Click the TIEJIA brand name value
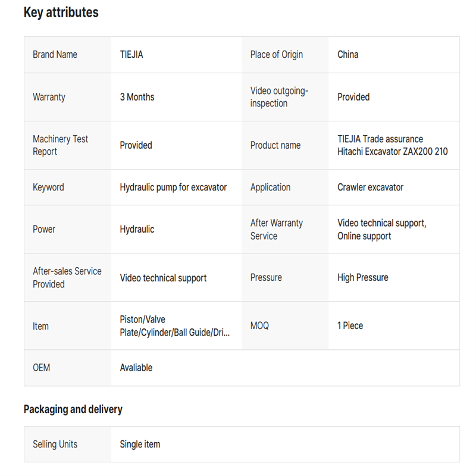This screenshot has height=476, width=476. click(x=131, y=55)
